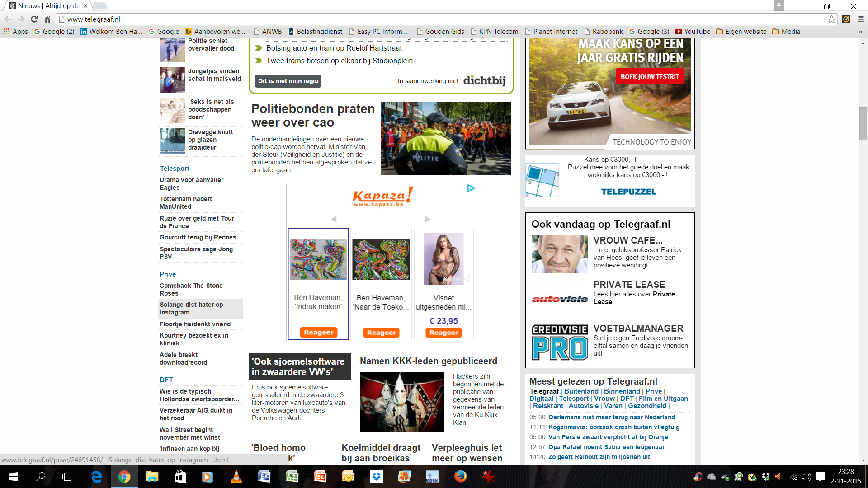
Task: Click Reageer under Ben Haveman 'Indruk maken'
Action: click(318, 332)
